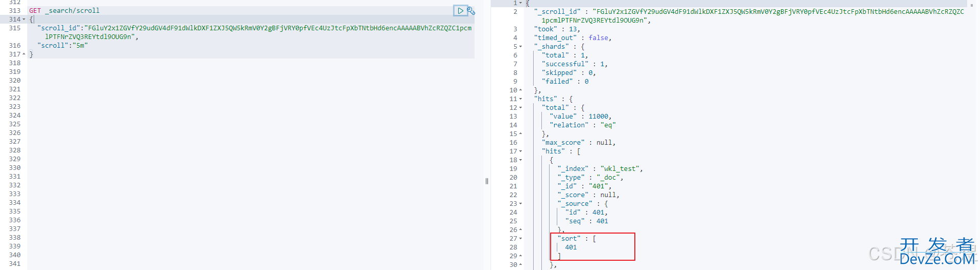Image resolution: width=980 pixels, height=270 pixels.
Task: Open the wrench request options menu
Action: click(471, 10)
